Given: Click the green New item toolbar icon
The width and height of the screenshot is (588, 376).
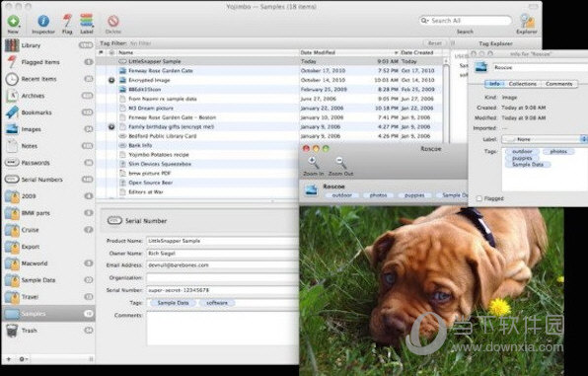Looking at the screenshot, I should [x=13, y=21].
